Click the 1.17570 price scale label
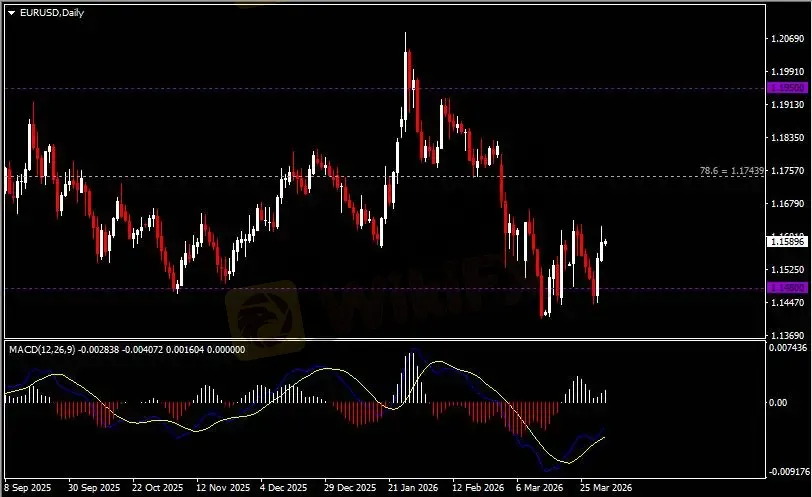The width and height of the screenshot is (812, 497). [x=785, y=171]
